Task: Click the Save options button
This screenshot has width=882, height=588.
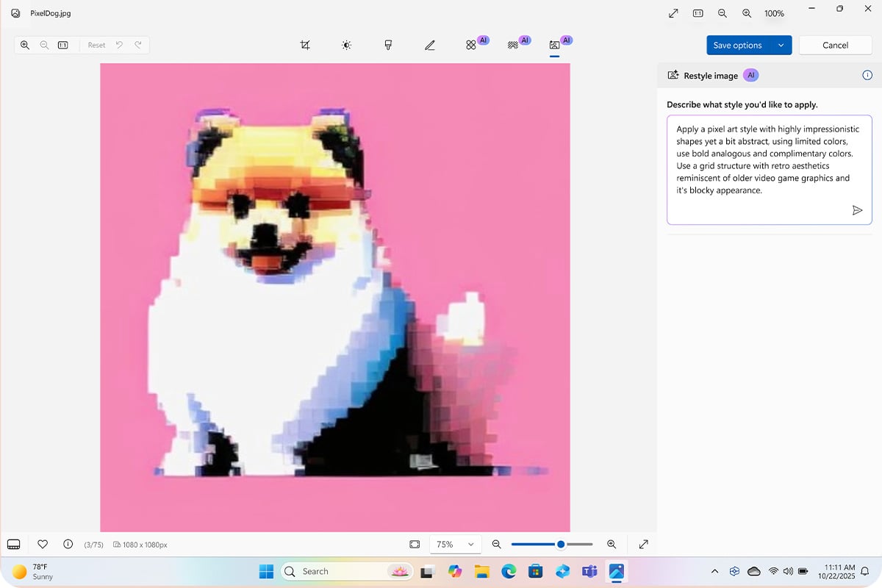Action: tap(738, 46)
